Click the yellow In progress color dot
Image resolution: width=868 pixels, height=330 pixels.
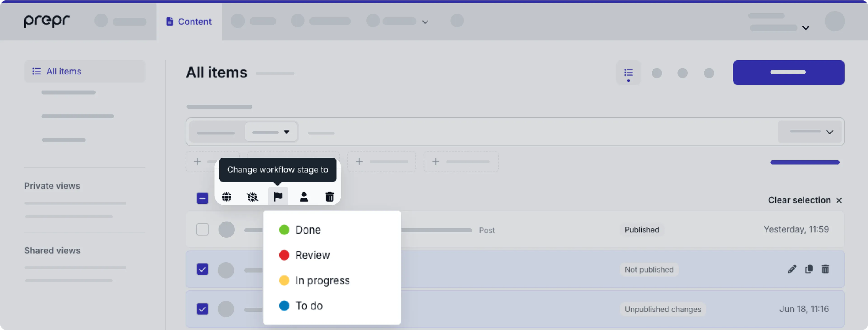coord(284,280)
